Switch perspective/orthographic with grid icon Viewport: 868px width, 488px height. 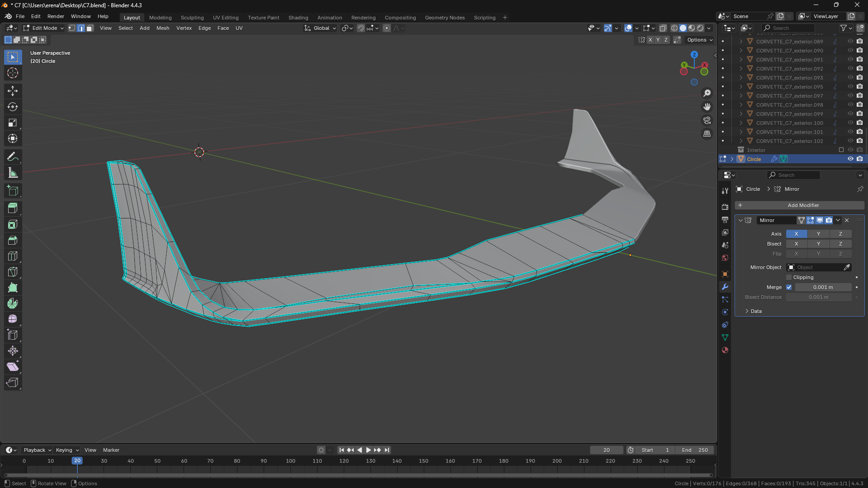tap(707, 134)
